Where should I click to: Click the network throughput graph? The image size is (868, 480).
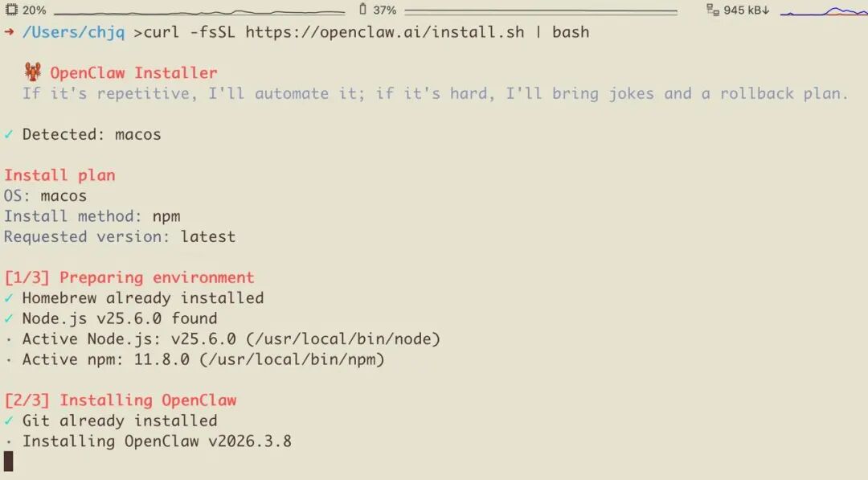[822, 11]
